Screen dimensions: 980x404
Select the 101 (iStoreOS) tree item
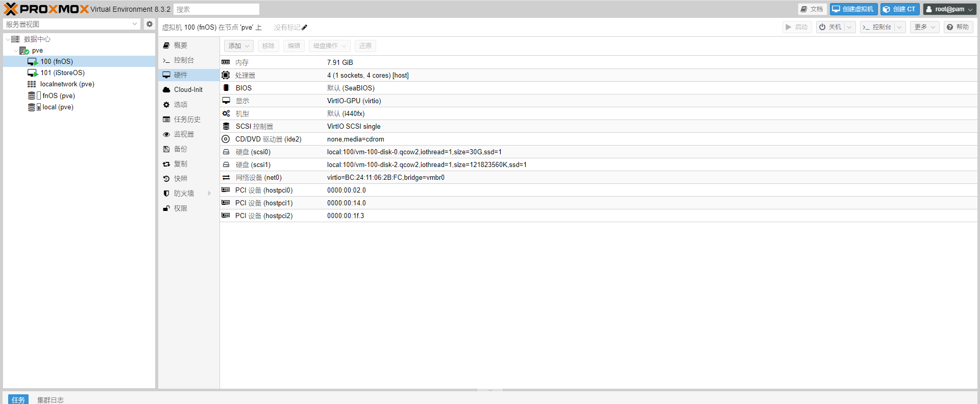79,73
